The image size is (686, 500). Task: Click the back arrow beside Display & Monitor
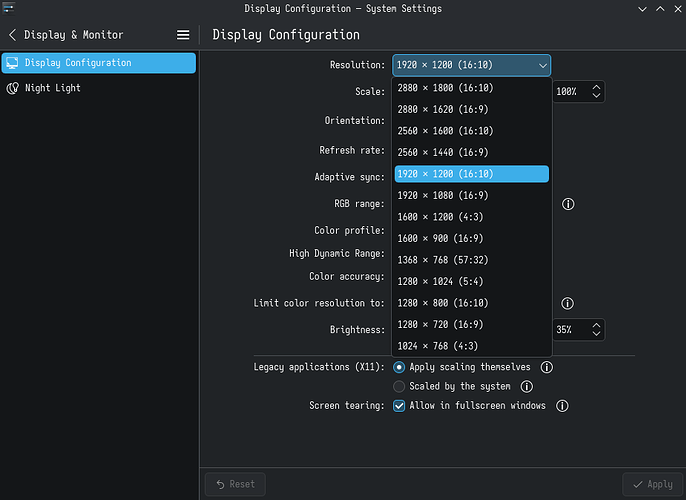click(x=12, y=34)
